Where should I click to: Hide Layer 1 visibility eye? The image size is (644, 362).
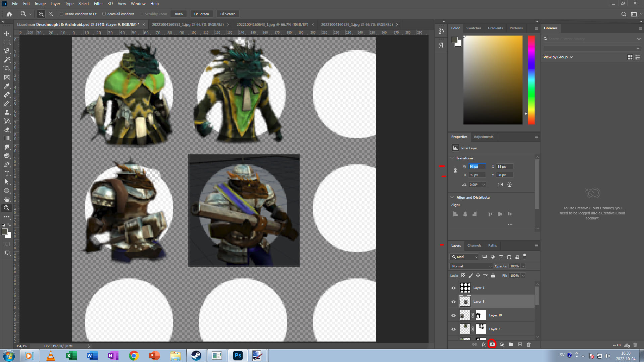point(453,288)
